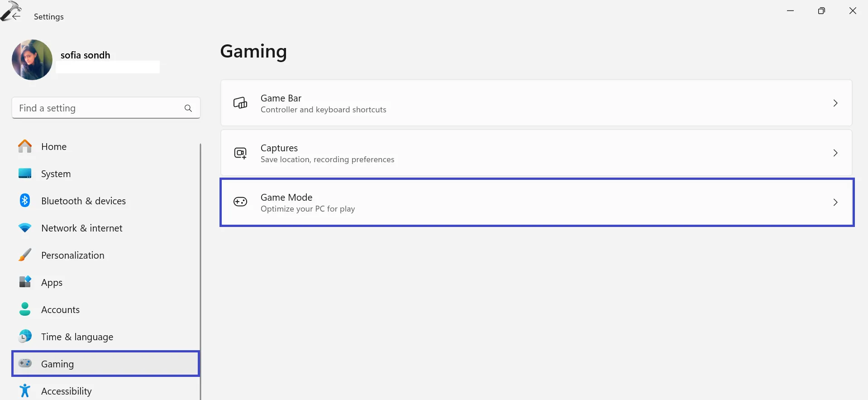Expand the Captures chevron arrow
The width and height of the screenshot is (868, 400).
point(835,153)
